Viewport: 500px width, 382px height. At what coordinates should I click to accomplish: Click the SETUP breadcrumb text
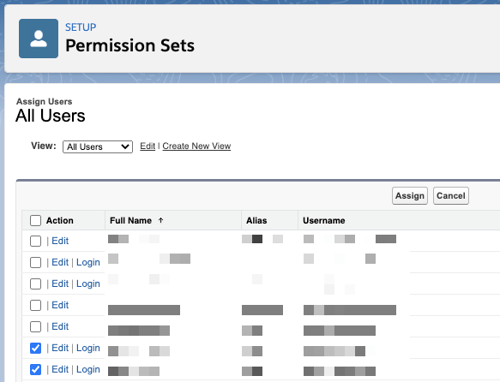click(x=80, y=27)
